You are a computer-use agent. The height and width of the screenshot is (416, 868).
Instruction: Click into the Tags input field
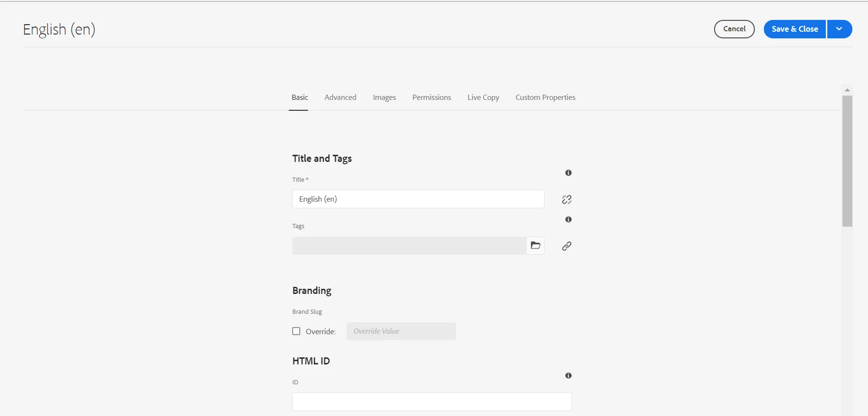(409, 246)
